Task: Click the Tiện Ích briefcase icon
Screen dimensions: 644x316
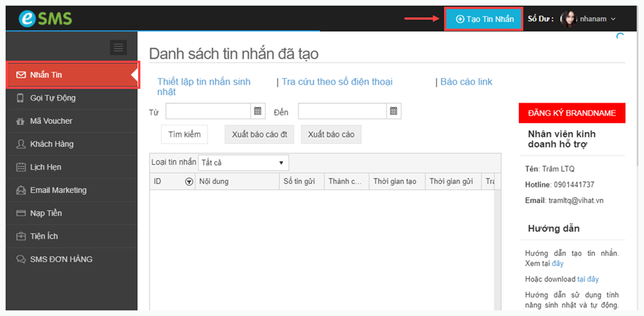Action: [x=21, y=236]
